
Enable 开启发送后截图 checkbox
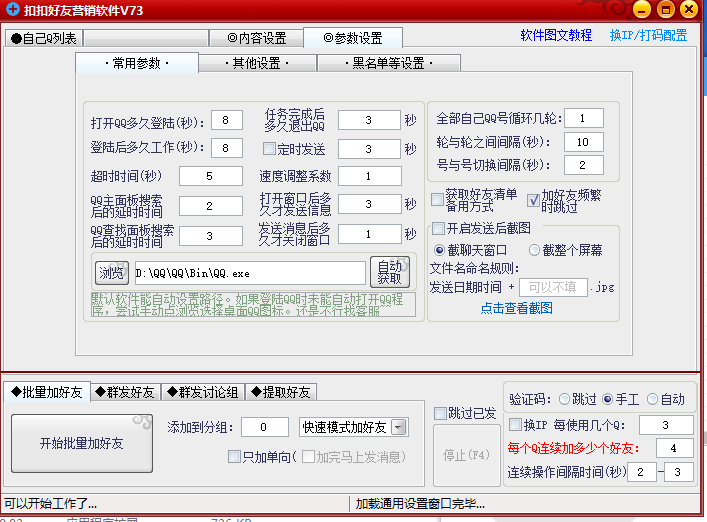[x=438, y=228]
